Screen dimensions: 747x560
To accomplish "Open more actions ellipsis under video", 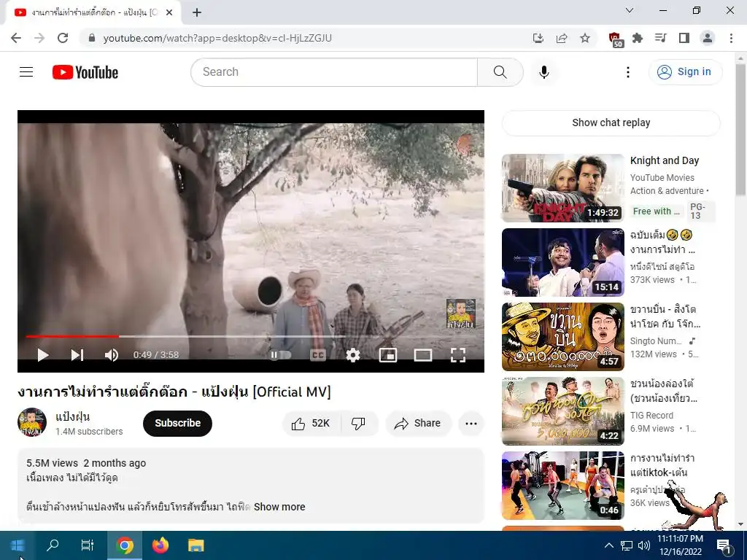I will tap(471, 424).
